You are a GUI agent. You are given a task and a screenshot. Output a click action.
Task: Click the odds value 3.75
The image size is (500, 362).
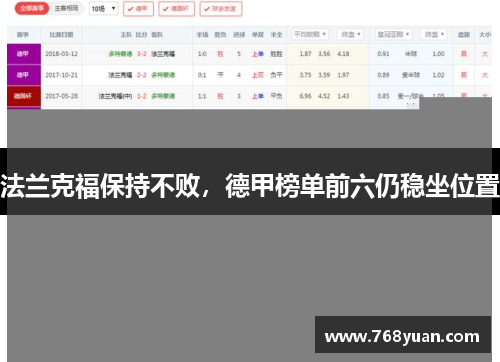[x=305, y=75]
